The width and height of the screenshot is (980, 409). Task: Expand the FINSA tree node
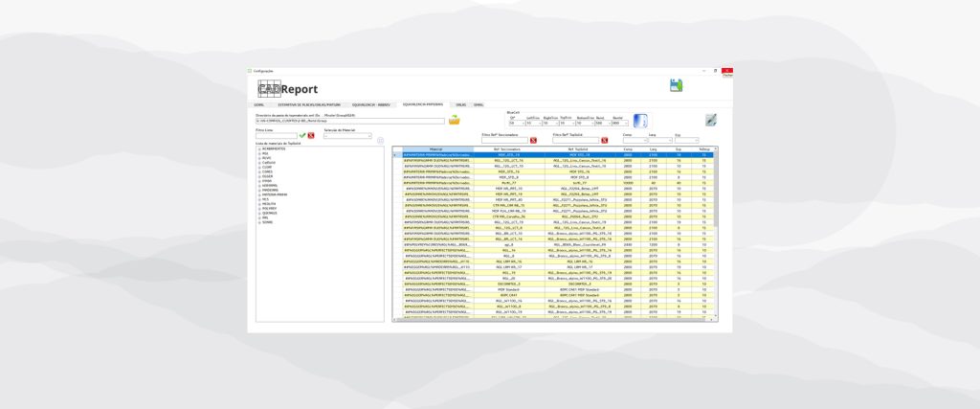258,181
